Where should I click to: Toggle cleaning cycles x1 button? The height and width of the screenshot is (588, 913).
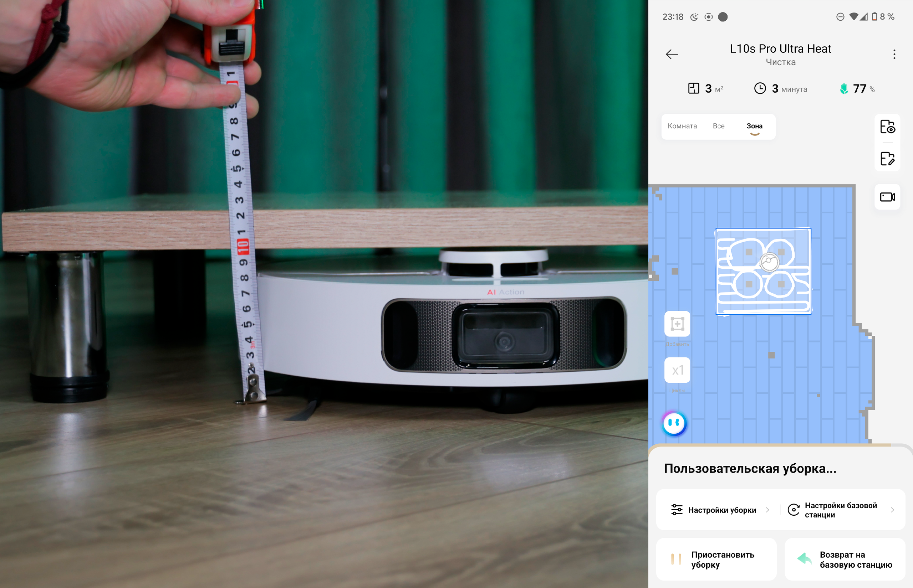pos(677,370)
